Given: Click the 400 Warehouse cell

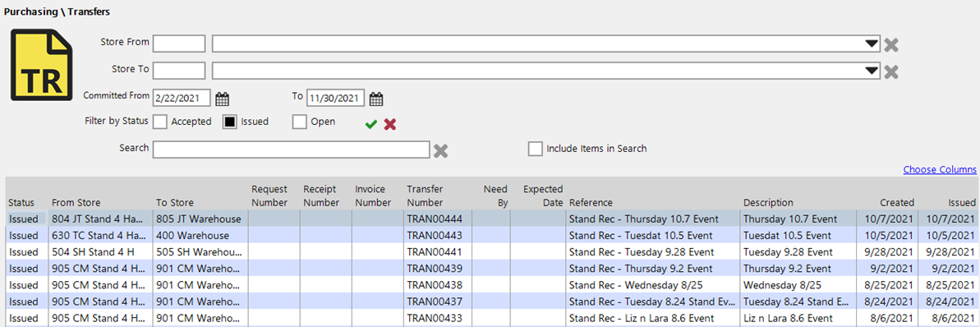Looking at the screenshot, I should (x=200, y=236).
